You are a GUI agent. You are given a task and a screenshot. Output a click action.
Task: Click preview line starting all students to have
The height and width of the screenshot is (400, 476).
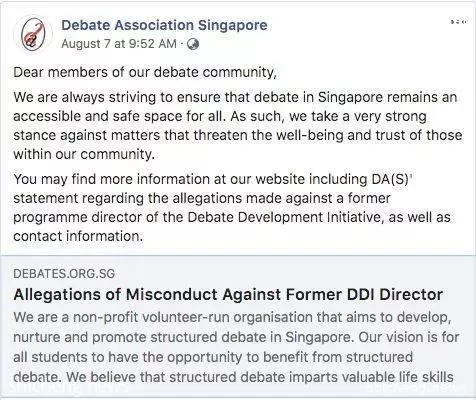coord(213,358)
